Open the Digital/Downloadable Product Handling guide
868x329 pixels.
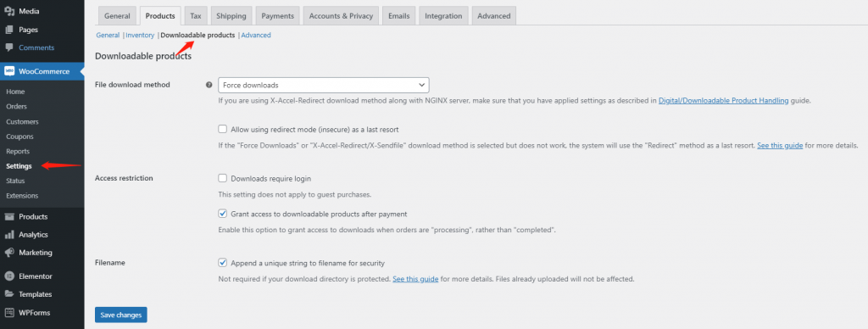pyautogui.click(x=724, y=101)
